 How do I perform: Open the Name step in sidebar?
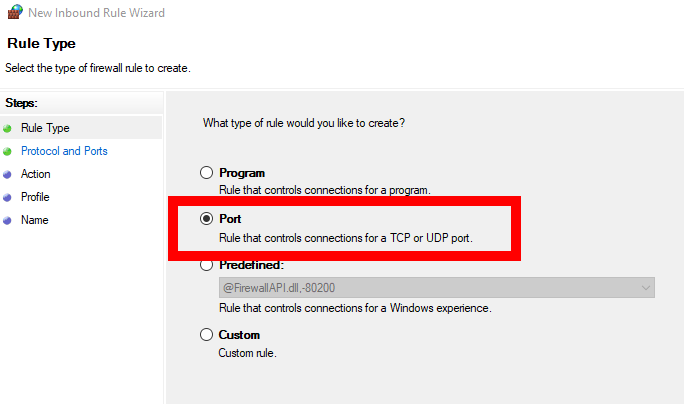34,220
